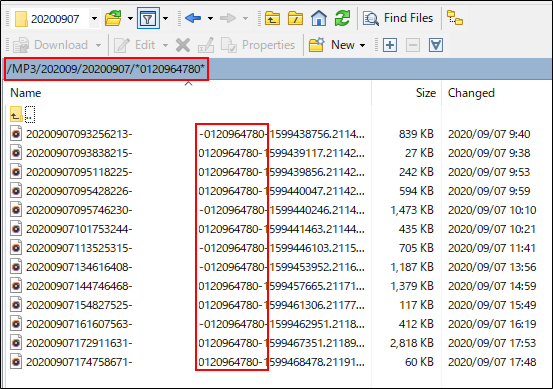
Task: Select file 20200907101753244-
Action: (79, 229)
